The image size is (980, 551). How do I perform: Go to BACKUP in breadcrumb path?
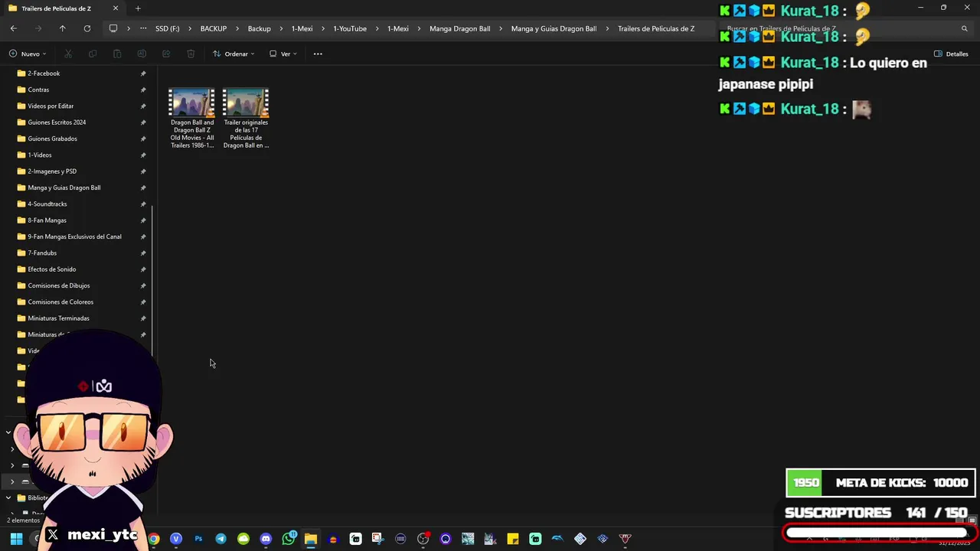pyautogui.click(x=214, y=28)
